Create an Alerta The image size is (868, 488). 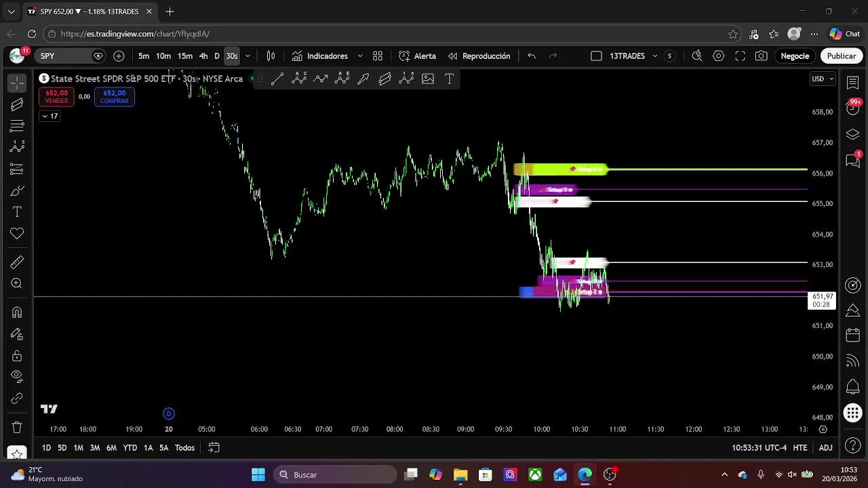[x=418, y=56]
